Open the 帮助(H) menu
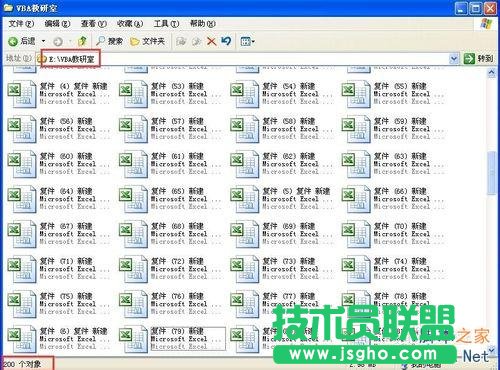This screenshot has width=500, height=370. click(203, 24)
